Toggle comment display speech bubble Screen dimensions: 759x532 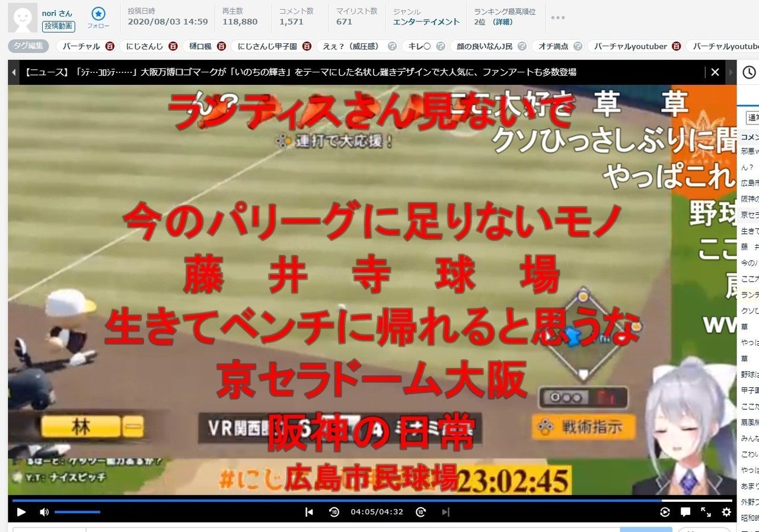click(685, 512)
